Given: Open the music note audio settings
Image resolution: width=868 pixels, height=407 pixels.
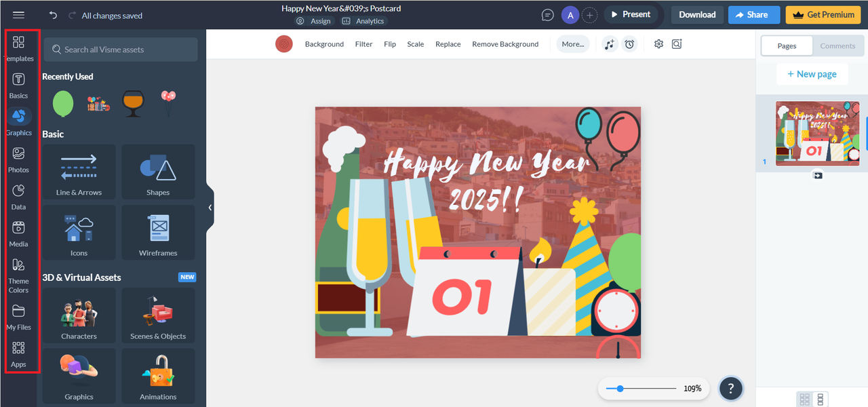Looking at the screenshot, I should click(x=610, y=44).
